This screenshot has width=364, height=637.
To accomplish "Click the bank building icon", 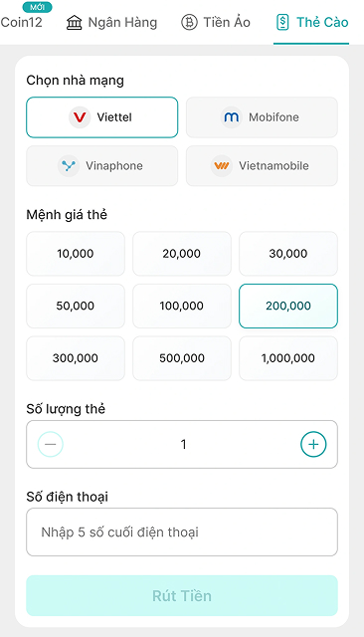I will click(x=74, y=22).
